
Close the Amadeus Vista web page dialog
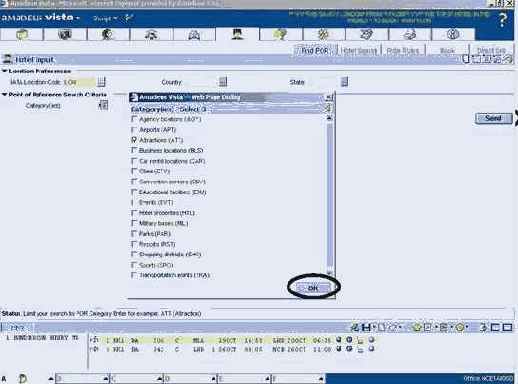329,97
